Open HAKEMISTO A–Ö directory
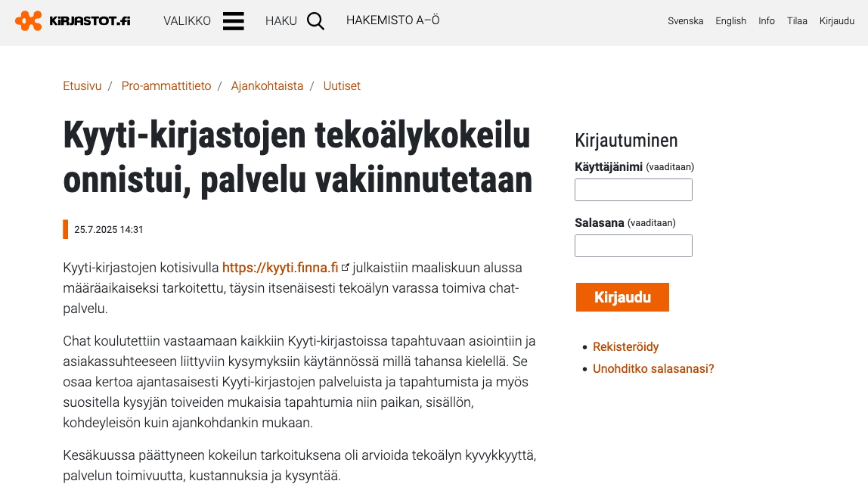868x484 pixels. [x=393, y=20]
